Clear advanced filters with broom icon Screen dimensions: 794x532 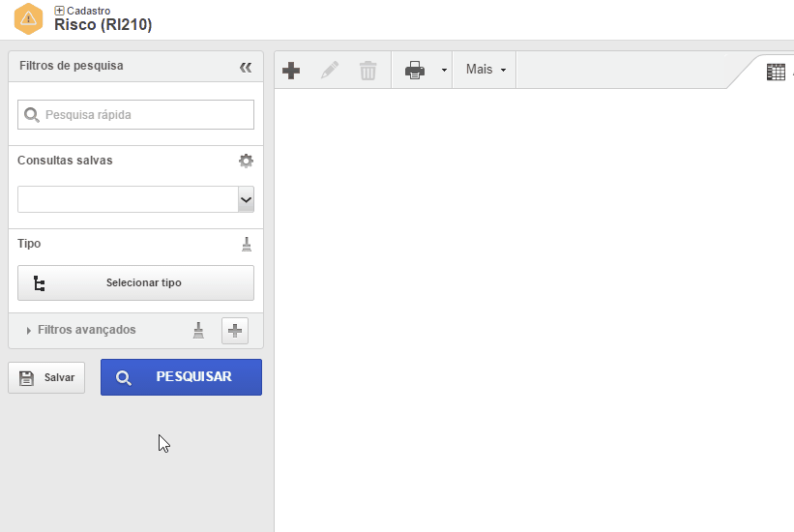pos(198,330)
